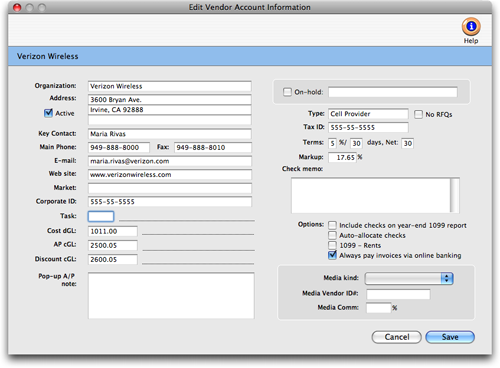Click the On-hold reason text field

pyautogui.click(x=393, y=92)
